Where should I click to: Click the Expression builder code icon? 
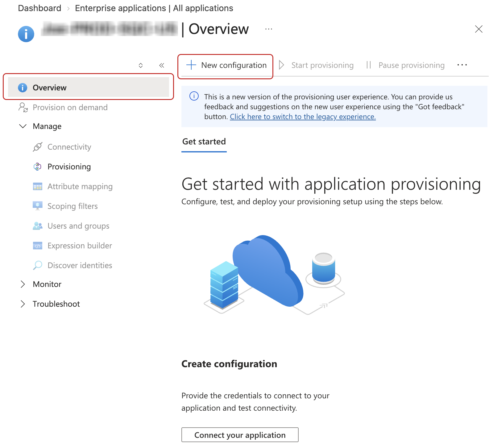(38, 246)
